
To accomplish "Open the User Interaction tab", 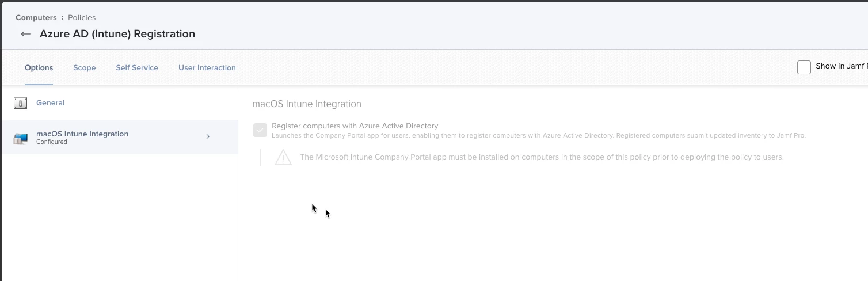I will pos(207,67).
